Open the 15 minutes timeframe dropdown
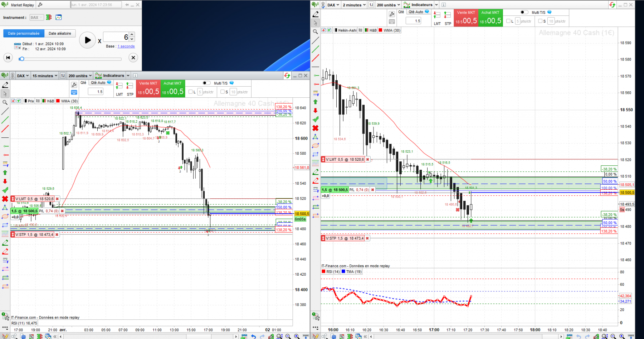644x339 pixels. (45, 76)
